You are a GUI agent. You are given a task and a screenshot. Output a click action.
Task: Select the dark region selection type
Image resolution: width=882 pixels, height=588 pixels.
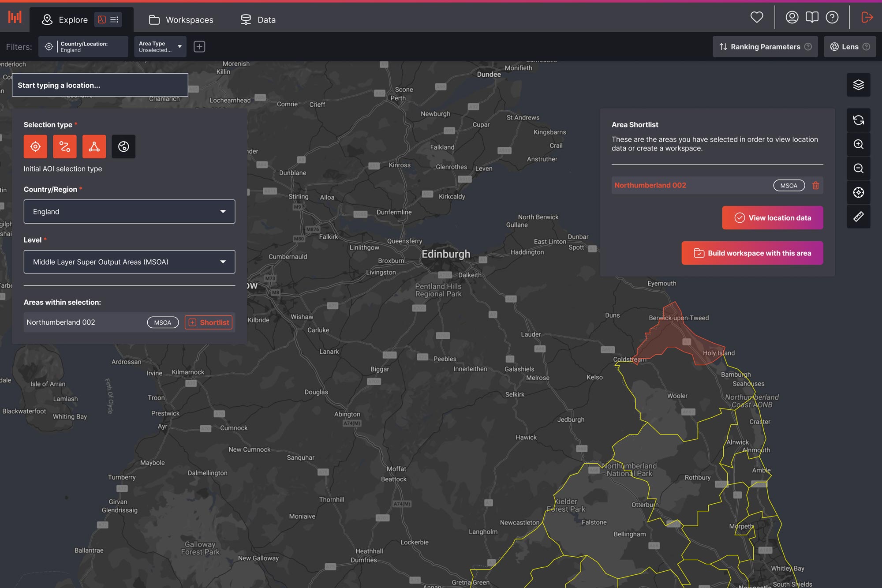pos(123,146)
